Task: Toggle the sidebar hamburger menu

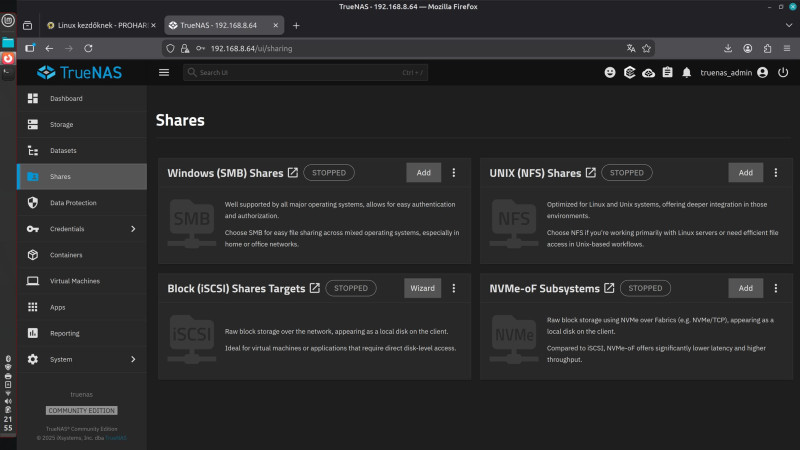Action: pos(164,72)
